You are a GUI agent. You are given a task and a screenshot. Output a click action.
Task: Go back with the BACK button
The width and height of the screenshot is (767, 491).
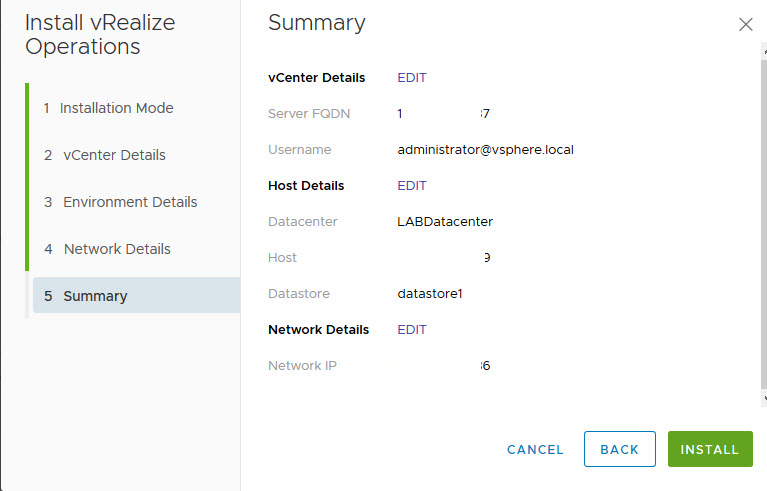[x=619, y=450]
